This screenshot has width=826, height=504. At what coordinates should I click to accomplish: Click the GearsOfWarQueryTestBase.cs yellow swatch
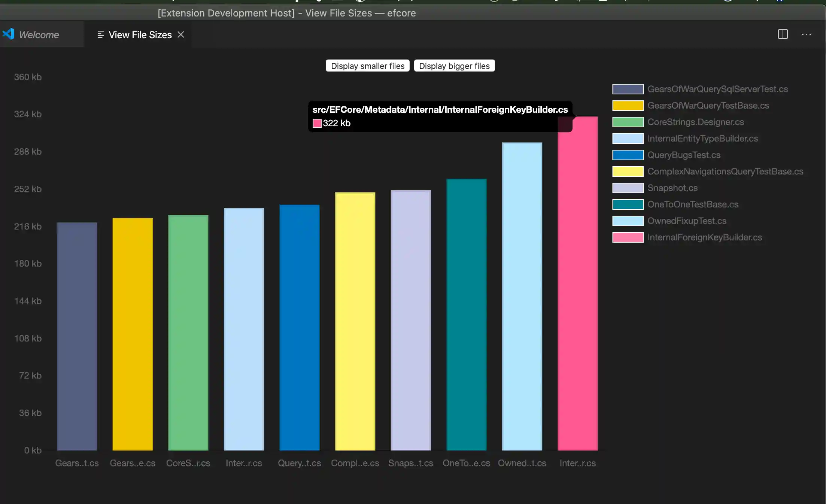pyautogui.click(x=627, y=105)
